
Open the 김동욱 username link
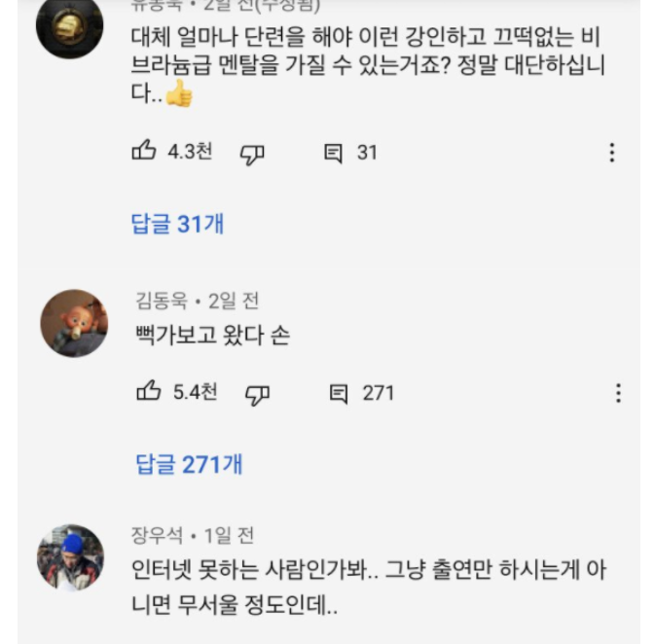162,301
